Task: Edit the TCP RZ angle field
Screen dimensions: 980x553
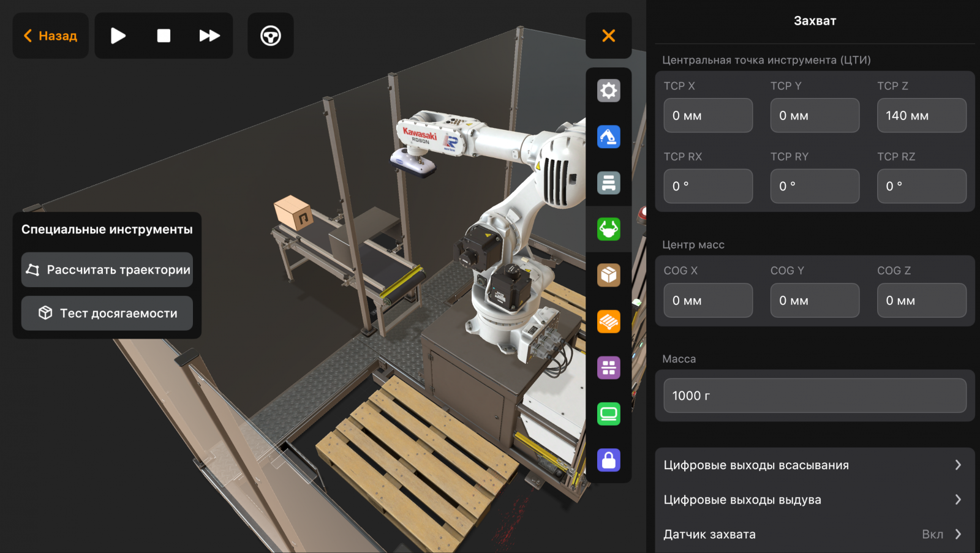Action: click(922, 186)
